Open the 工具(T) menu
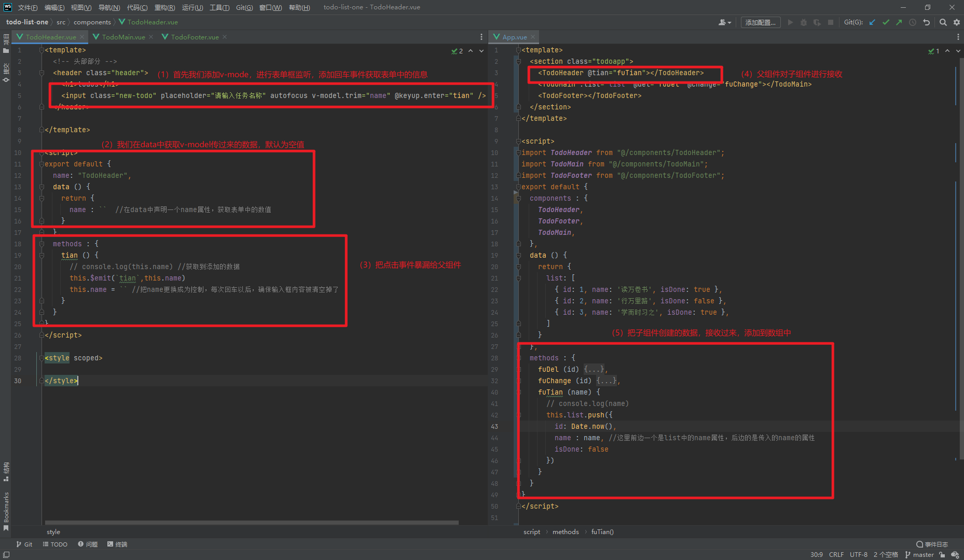 pos(219,7)
